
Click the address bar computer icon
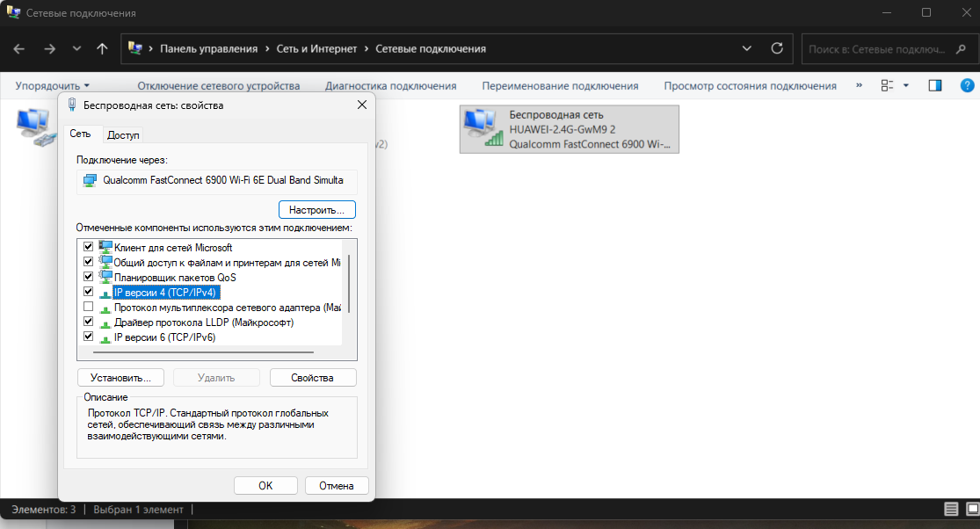[134, 48]
